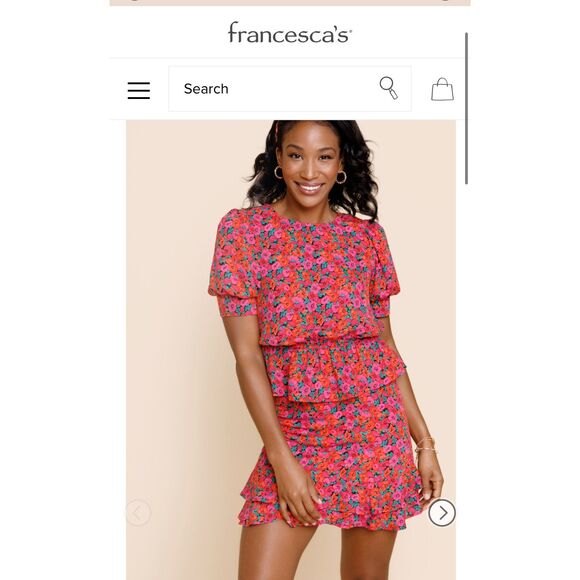
Task: Return home via francesca's header link
Action: tap(290, 33)
